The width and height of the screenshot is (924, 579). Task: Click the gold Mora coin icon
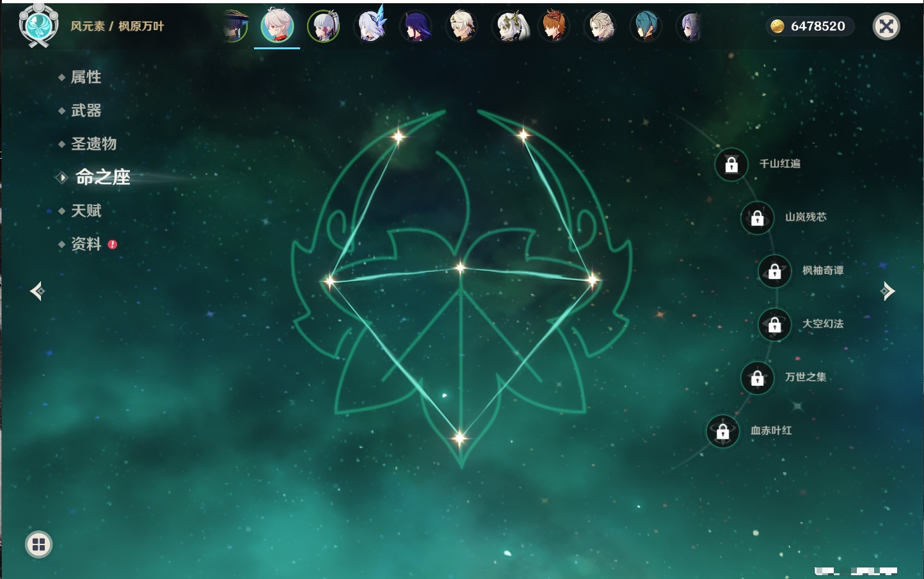coord(777,26)
